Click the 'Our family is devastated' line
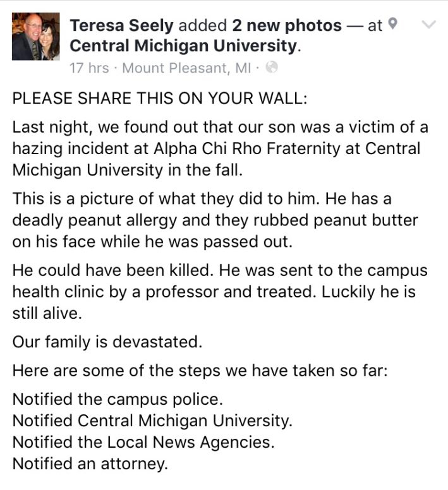Viewport: 448px width, 490px height. 107,342
